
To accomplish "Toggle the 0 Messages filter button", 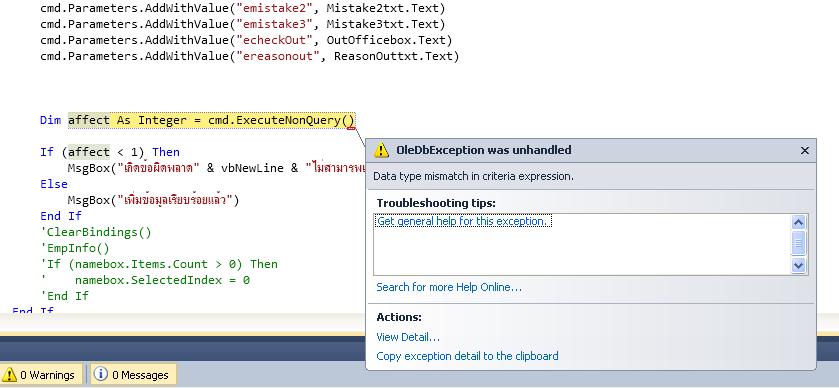I will 133,375.
